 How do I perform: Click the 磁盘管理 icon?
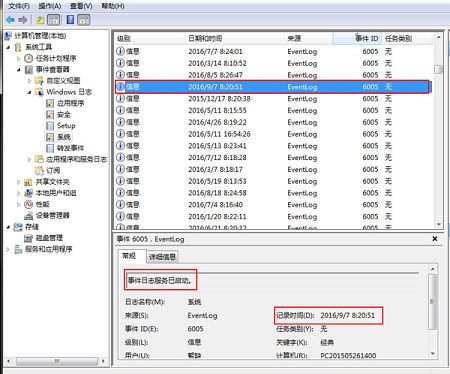[29, 238]
